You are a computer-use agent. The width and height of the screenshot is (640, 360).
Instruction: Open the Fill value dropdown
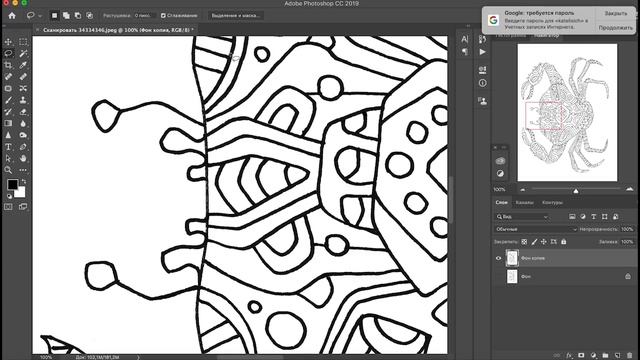(x=627, y=242)
